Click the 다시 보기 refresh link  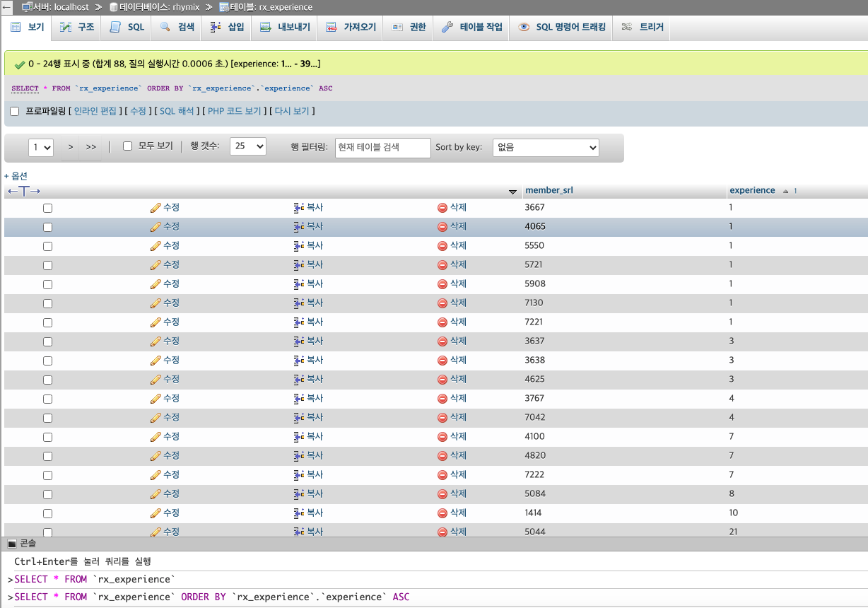[292, 112]
